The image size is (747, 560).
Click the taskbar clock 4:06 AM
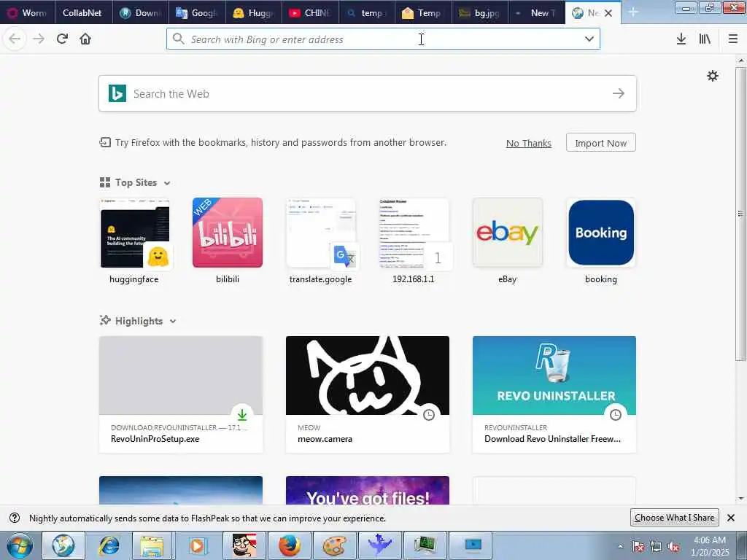point(710,540)
